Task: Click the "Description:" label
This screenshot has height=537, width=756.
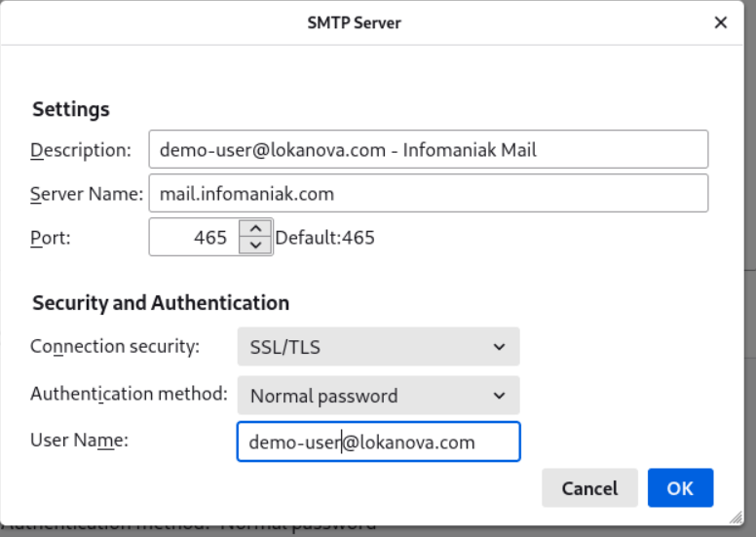Action: coord(81,150)
